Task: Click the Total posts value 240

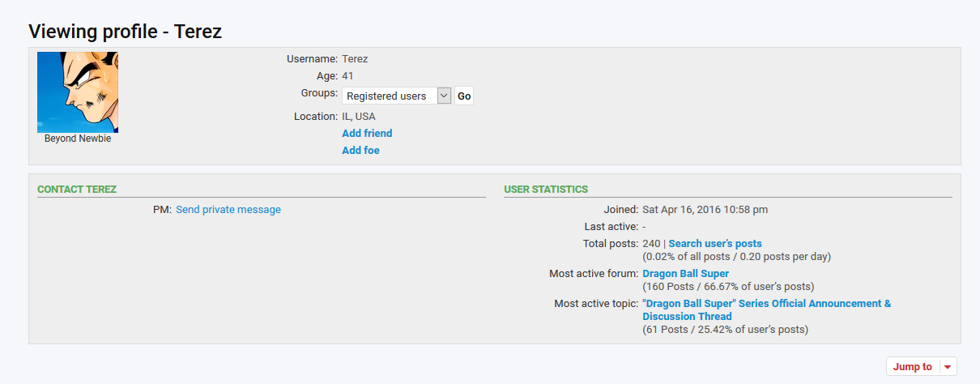Action: tap(652, 244)
